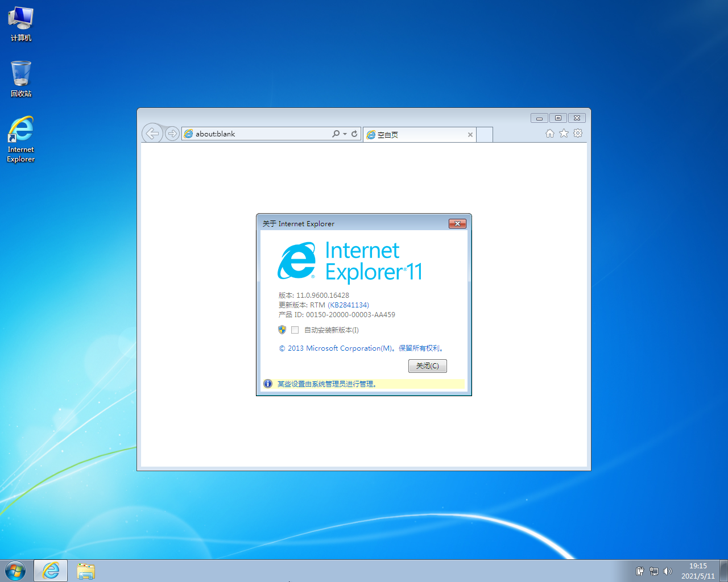This screenshot has height=582, width=728.
Task: Open Favorites star icon
Action: coord(564,133)
